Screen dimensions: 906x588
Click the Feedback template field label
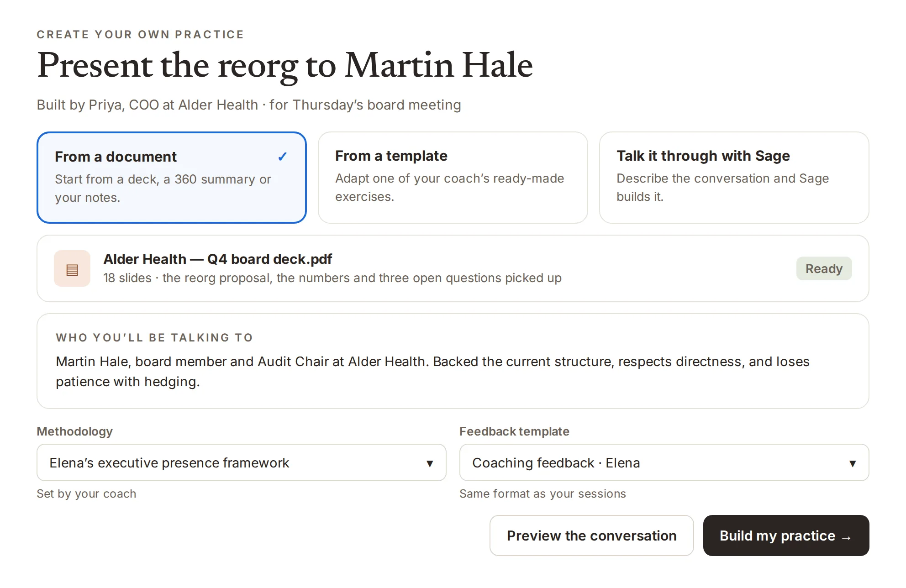point(514,431)
